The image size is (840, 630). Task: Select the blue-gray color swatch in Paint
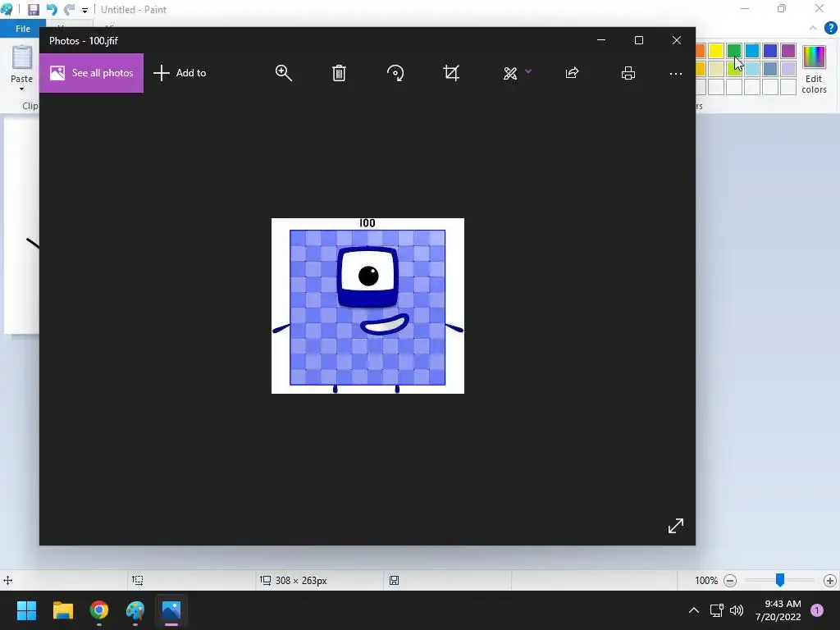tap(770, 69)
